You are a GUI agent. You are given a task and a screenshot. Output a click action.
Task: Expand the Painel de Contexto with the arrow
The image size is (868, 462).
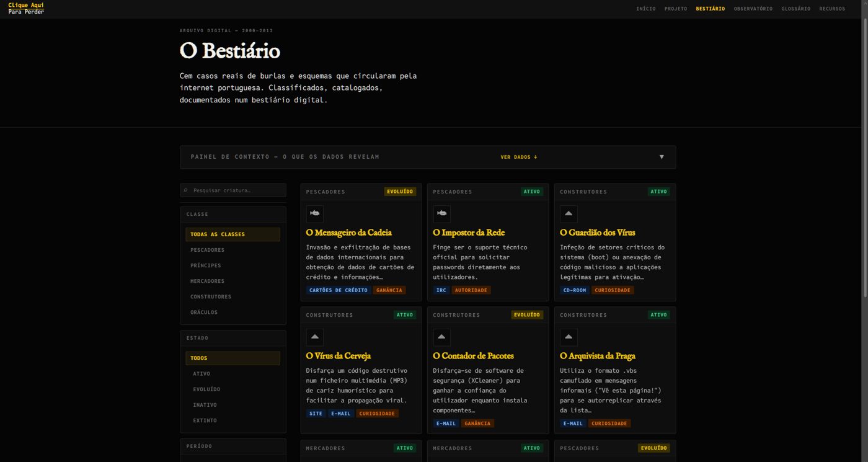pos(662,157)
